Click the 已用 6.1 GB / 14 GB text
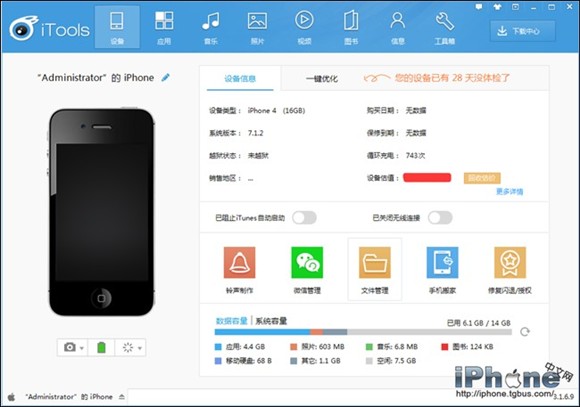Image resolution: width=580 pixels, height=407 pixels. [479, 323]
